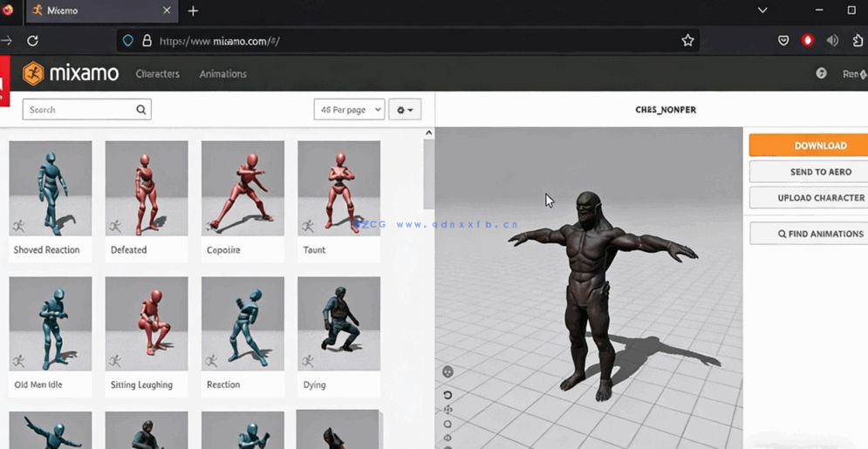
Task: Click the speaker sound icon in toolbar
Action: [x=832, y=40]
